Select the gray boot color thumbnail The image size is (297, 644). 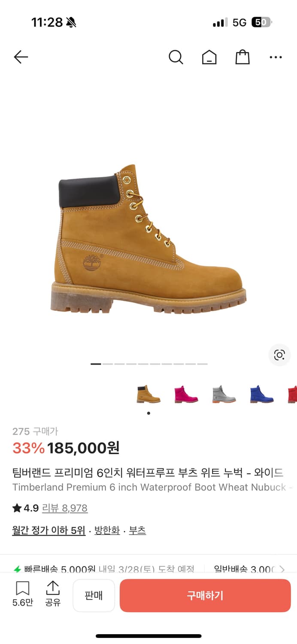pos(224,394)
